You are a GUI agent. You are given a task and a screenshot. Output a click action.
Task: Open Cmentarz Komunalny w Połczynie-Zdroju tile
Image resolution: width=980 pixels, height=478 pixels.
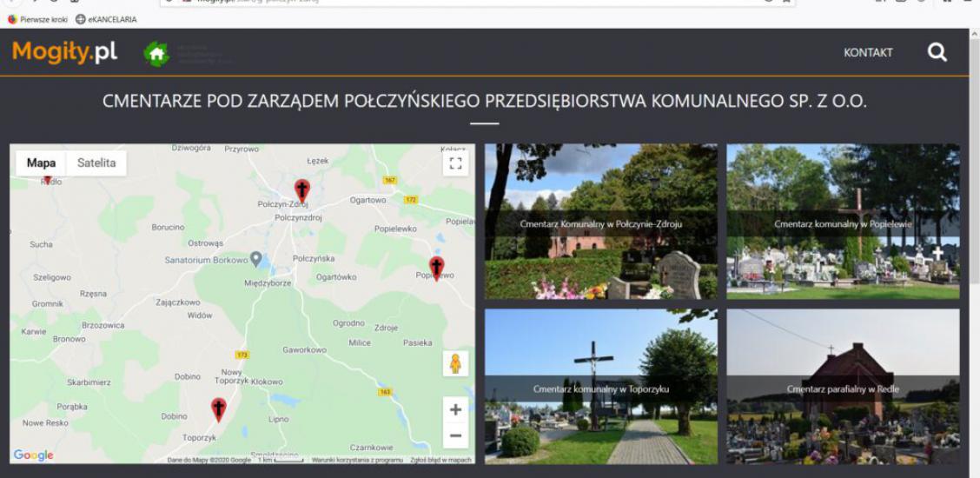pos(600,222)
